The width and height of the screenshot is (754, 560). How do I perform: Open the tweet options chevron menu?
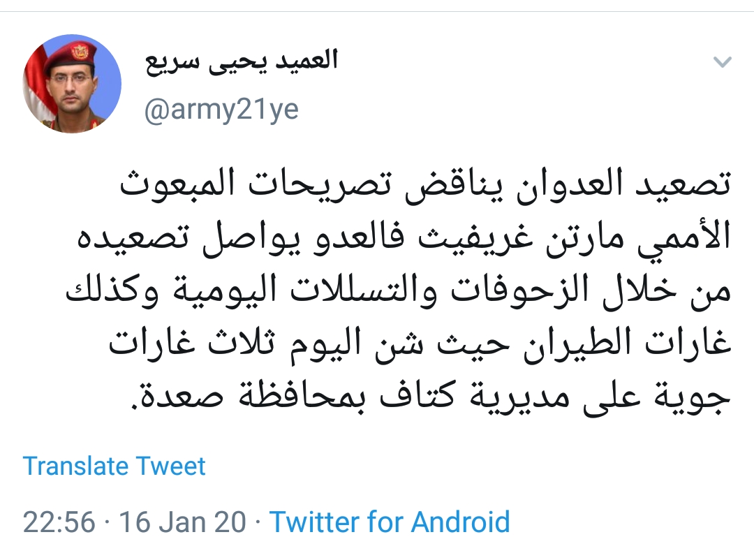point(722,62)
